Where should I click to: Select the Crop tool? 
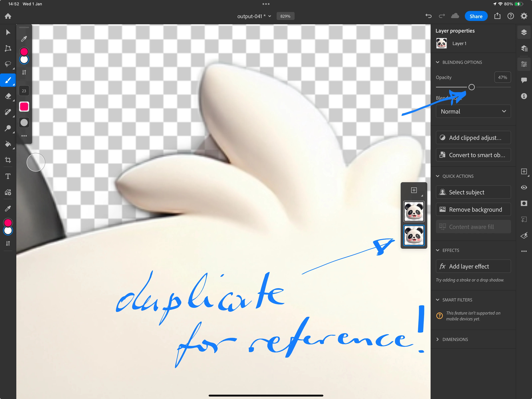(x=8, y=160)
